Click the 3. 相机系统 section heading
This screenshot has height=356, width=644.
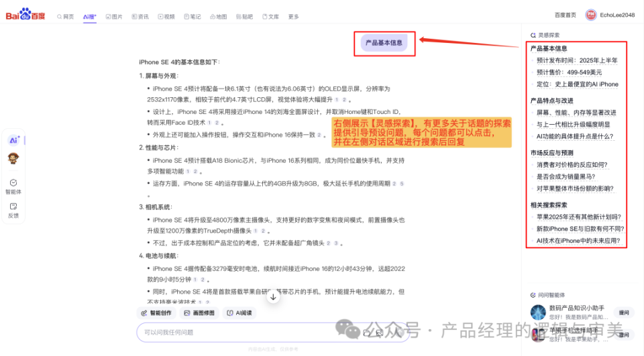(x=155, y=207)
